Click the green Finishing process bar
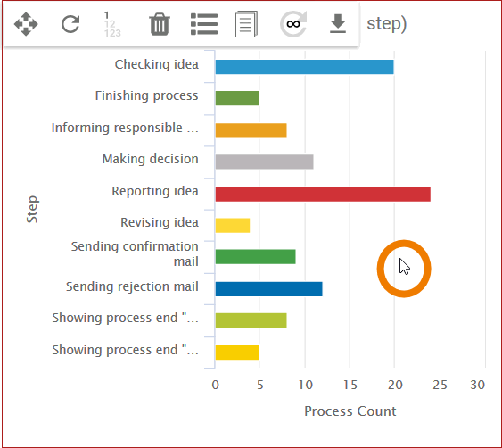The height and width of the screenshot is (448, 502). [237, 98]
